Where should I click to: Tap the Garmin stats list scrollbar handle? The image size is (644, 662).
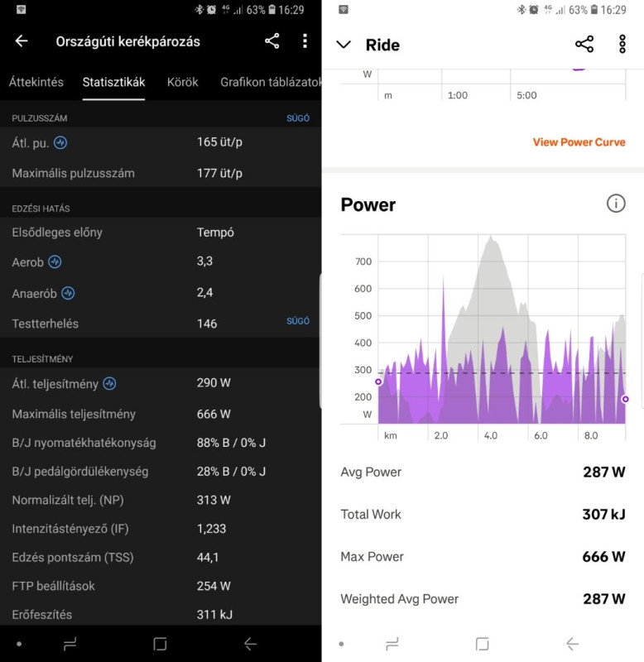320,341
